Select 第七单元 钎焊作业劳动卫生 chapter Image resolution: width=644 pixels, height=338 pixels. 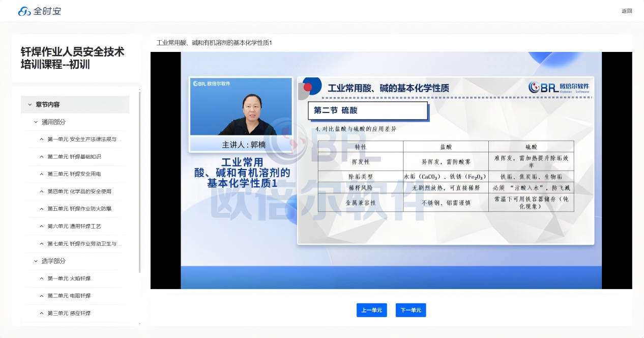[x=84, y=244]
